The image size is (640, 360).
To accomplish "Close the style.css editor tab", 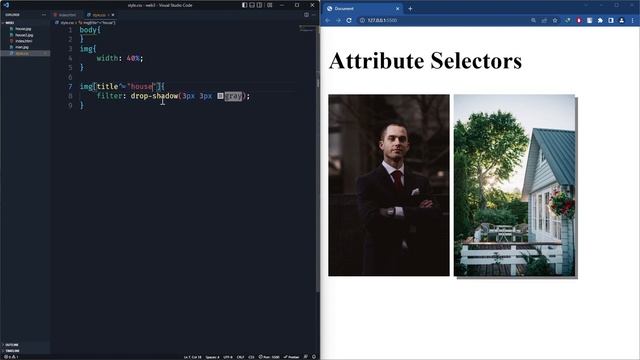I will tap(113, 15).
